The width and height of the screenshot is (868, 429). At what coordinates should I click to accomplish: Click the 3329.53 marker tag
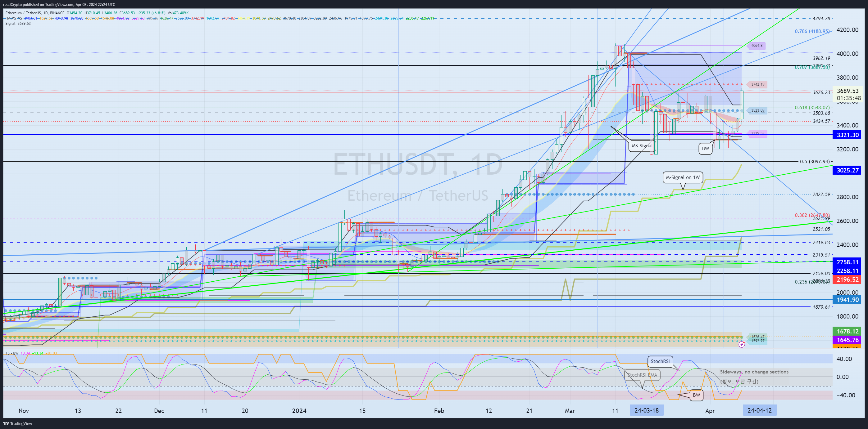click(757, 134)
